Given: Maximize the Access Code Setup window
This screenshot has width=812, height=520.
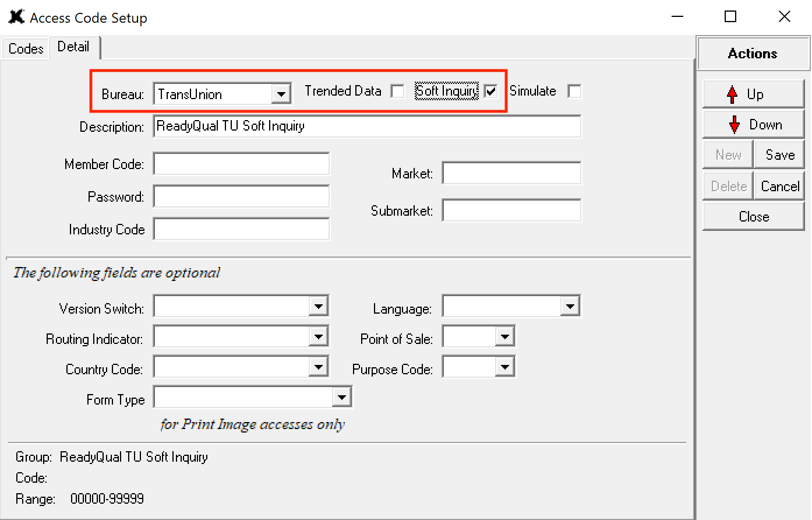Looking at the screenshot, I should [x=730, y=17].
